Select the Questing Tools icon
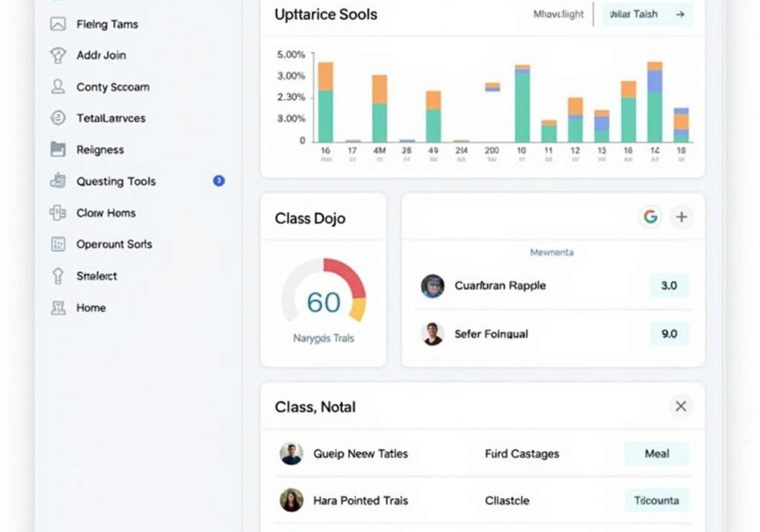This screenshot has width=760, height=532. click(56, 181)
